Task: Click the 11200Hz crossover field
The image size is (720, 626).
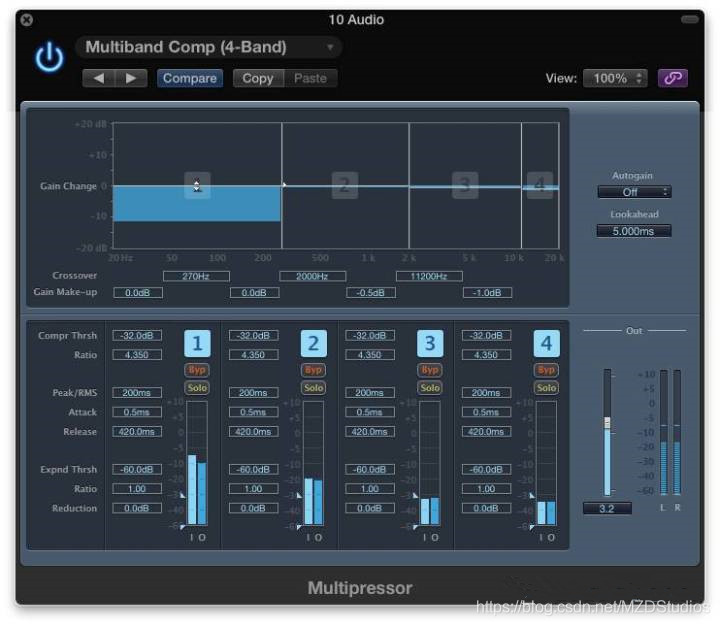Action: coord(429,276)
